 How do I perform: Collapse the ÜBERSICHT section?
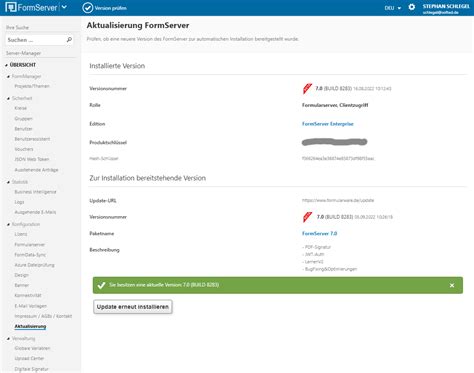[6, 65]
